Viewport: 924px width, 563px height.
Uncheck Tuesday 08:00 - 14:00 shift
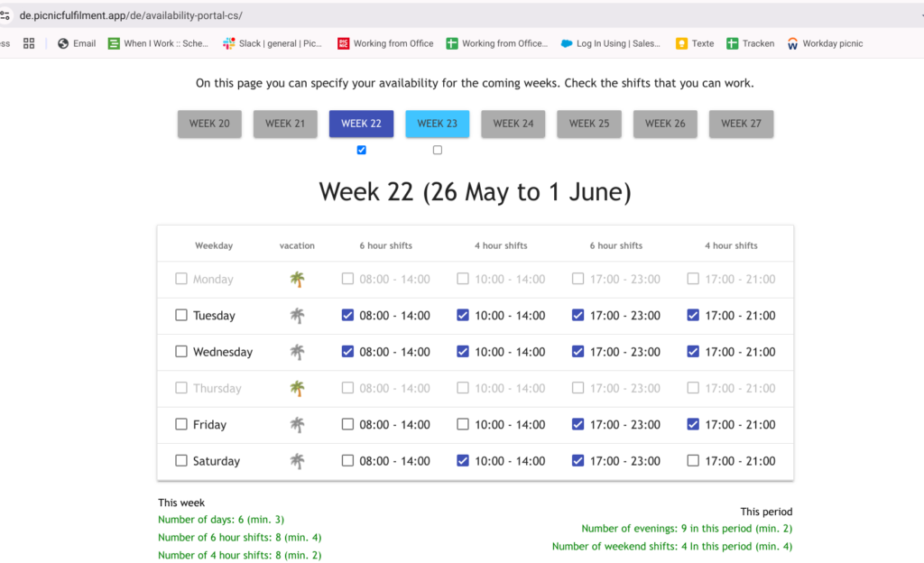[x=348, y=316]
